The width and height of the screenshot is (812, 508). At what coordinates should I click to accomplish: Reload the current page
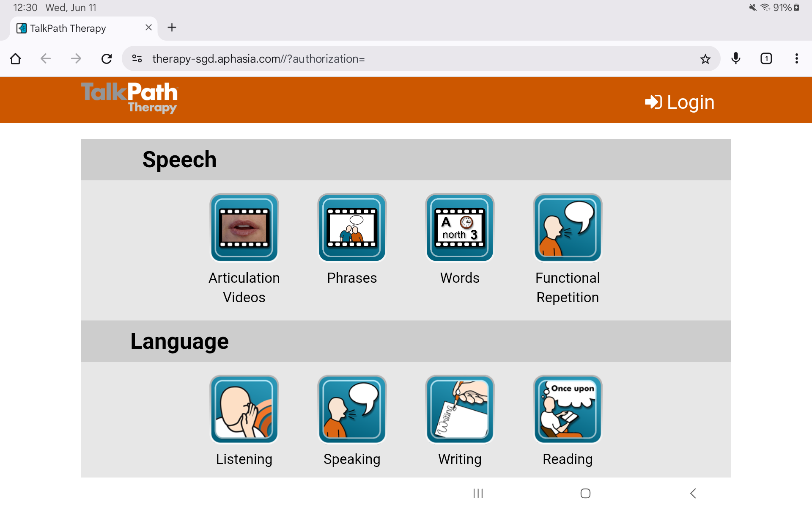pos(107,58)
